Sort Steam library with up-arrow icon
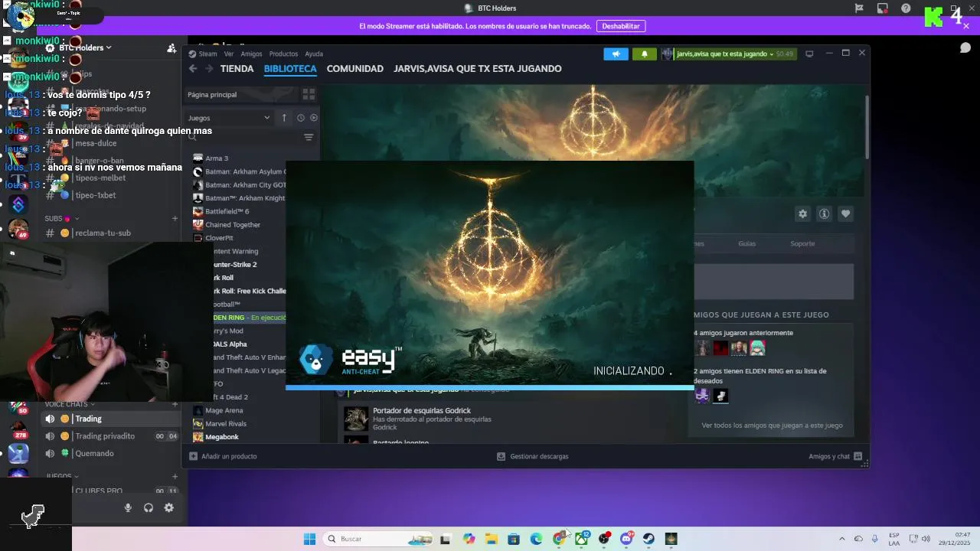The width and height of the screenshot is (980, 551). click(x=284, y=118)
